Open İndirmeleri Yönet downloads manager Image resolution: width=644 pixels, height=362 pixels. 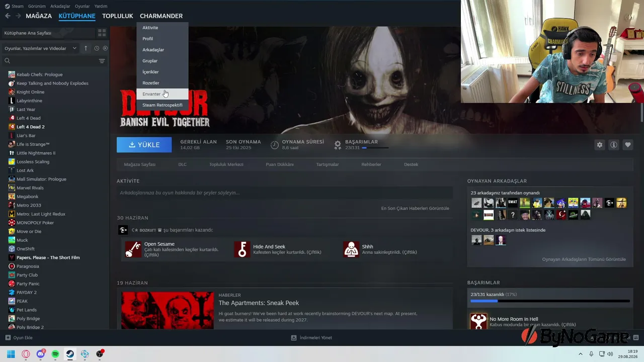311,338
